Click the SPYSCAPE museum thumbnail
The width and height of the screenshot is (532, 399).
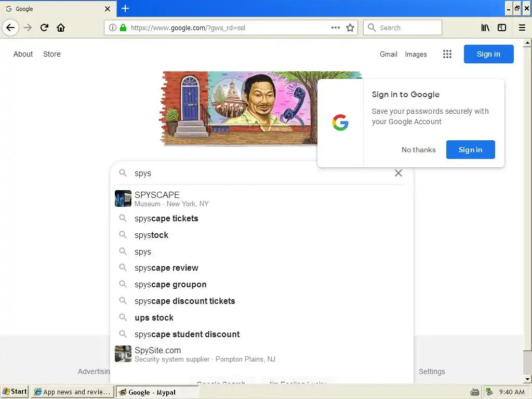[x=123, y=198]
